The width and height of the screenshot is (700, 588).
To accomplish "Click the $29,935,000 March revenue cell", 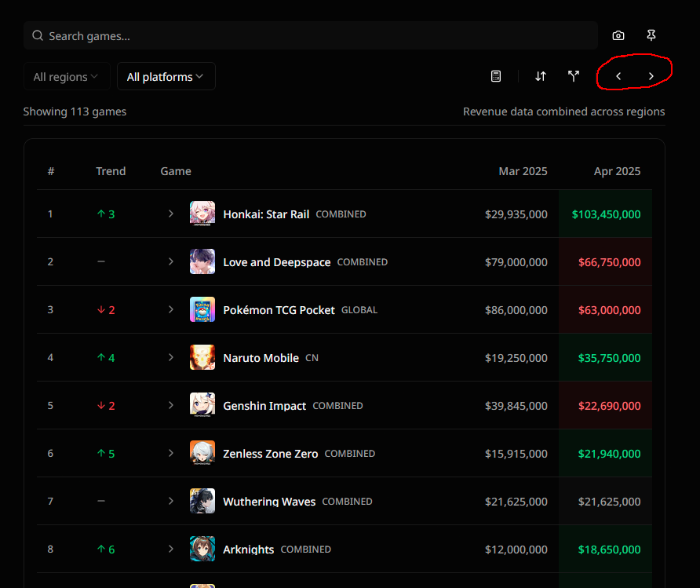I will [516, 214].
